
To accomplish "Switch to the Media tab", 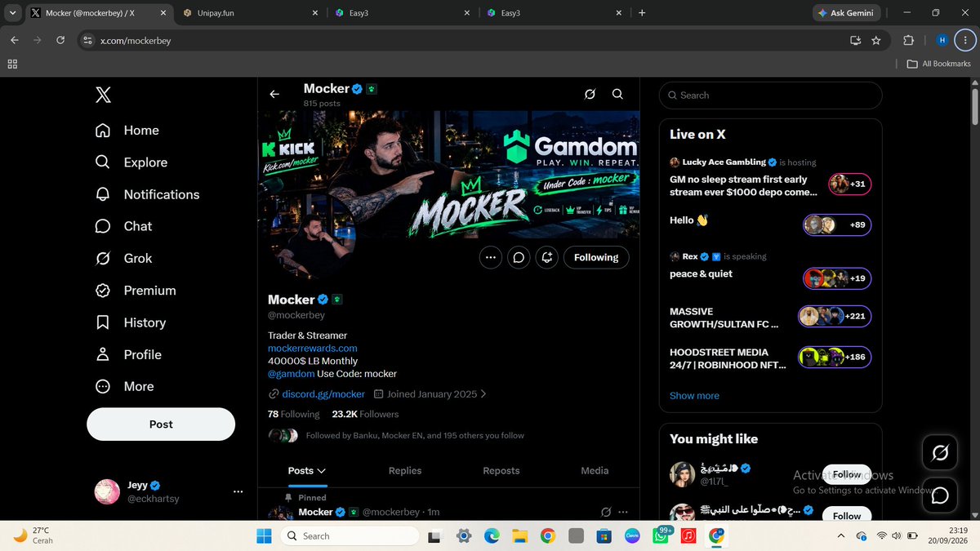I will (595, 471).
